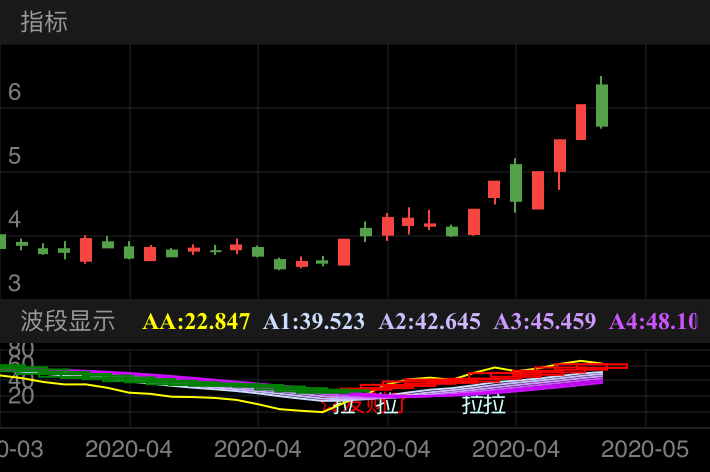Viewport: 710px width, 472px height.
Task: Click price axis label 4
Action: (x=14, y=219)
